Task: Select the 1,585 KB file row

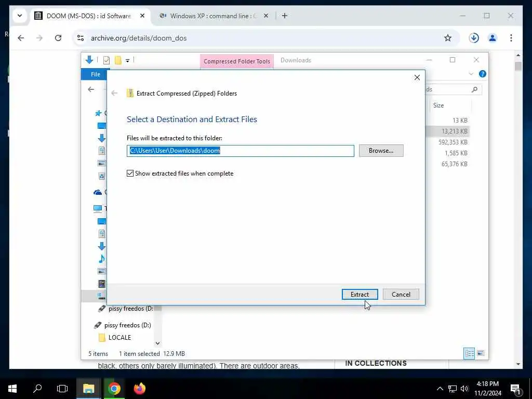Action: [x=456, y=153]
